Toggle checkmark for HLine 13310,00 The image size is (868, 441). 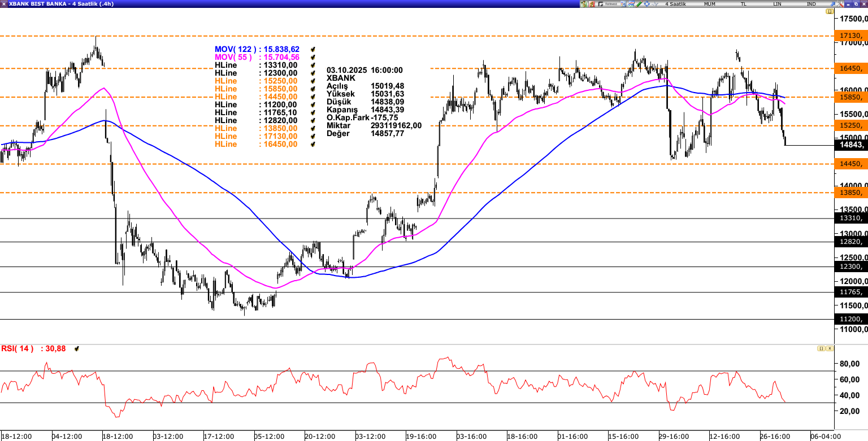pyautogui.click(x=313, y=66)
